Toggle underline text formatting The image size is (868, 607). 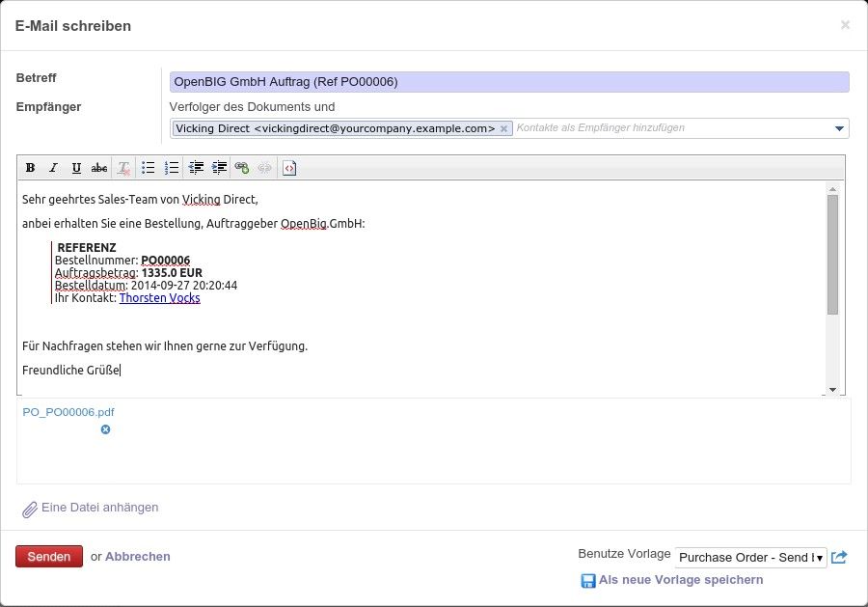tap(76, 168)
